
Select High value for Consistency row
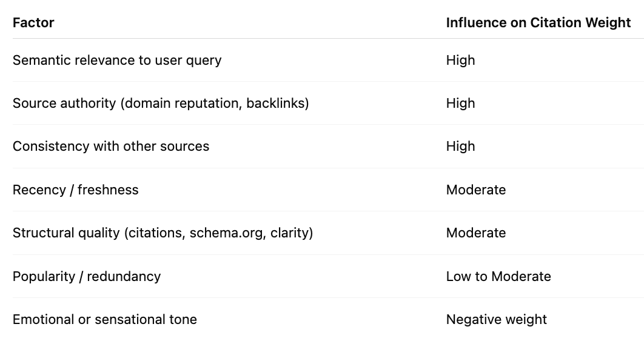click(x=460, y=147)
